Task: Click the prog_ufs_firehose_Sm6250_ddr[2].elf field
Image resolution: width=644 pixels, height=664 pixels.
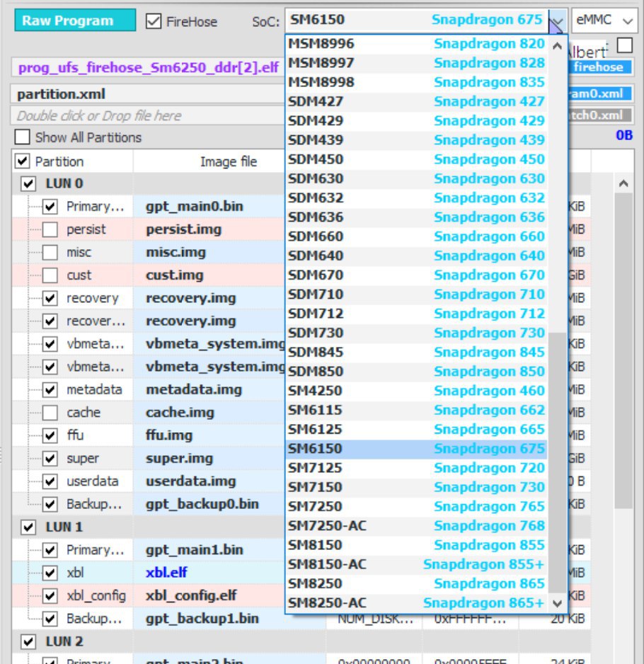Action: coord(148,67)
